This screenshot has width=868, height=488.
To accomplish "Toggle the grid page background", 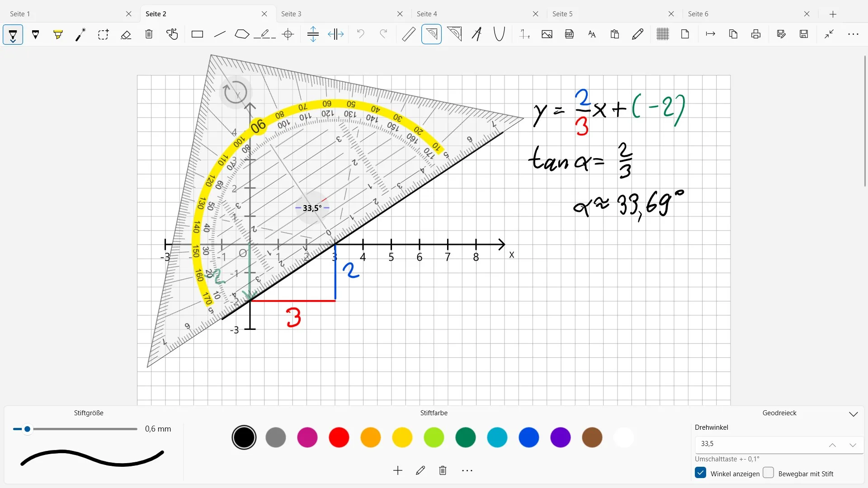I will click(x=663, y=34).
